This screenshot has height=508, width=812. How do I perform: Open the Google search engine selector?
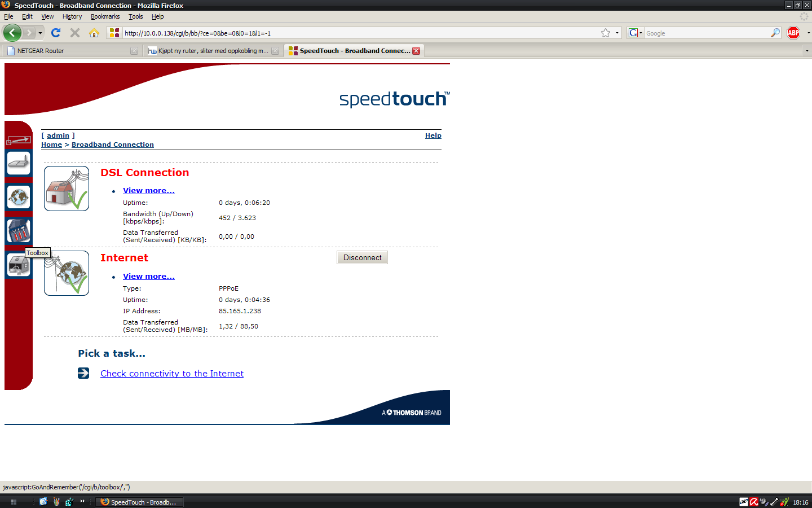click(x=636, y=33)
